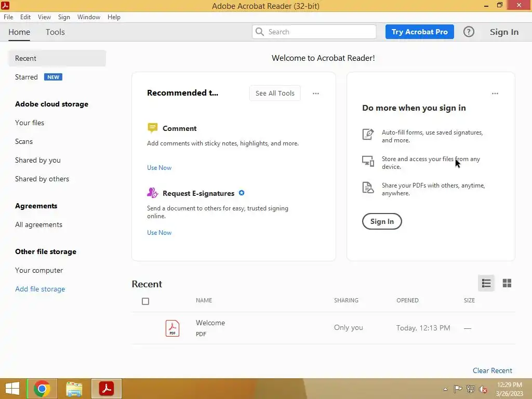This screenshot has width=532, height=399.
Task: Click the auto-fill forms pen icon
Action: click(368, 135)
